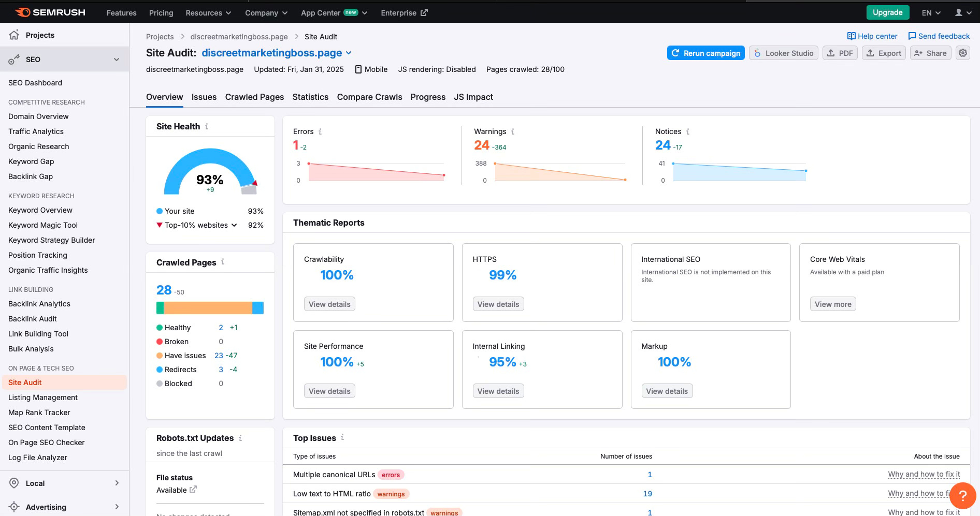Switch to the Crawled Pages tab
This screenshot has height=516, width=980.
click(254, 97)
